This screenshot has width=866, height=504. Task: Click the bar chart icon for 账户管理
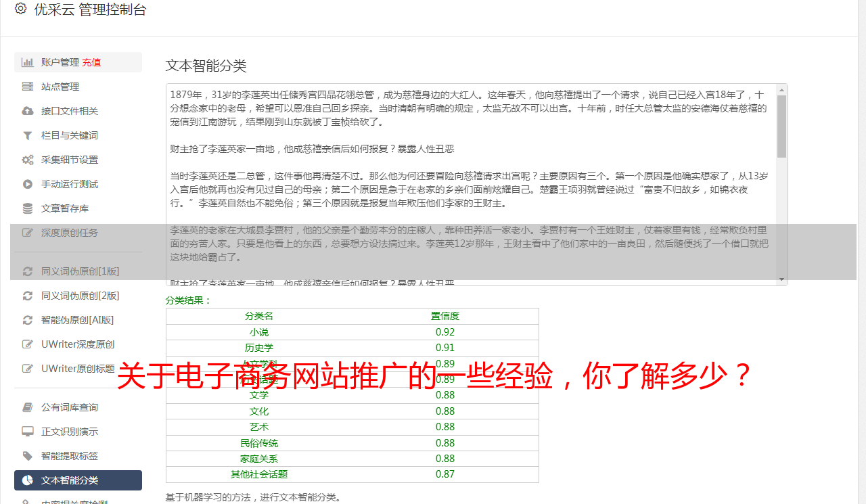[28, 62]
